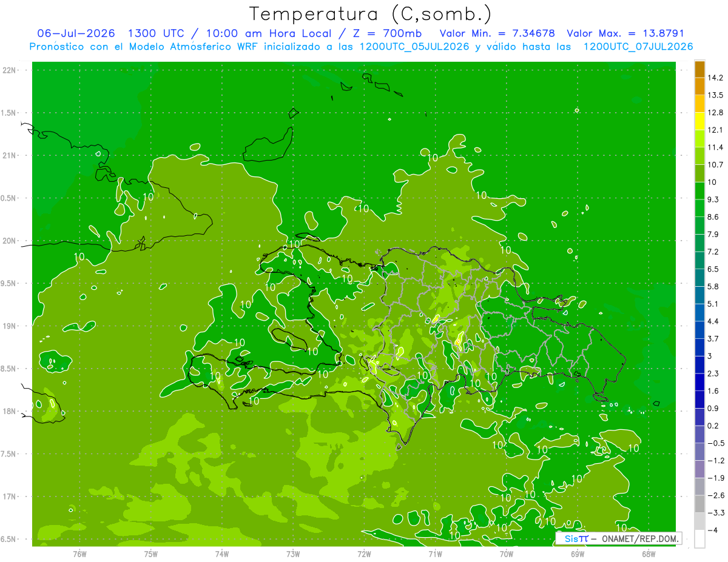
Task: Click the legend value "-3.3"
Action: (x=716, y=513)
